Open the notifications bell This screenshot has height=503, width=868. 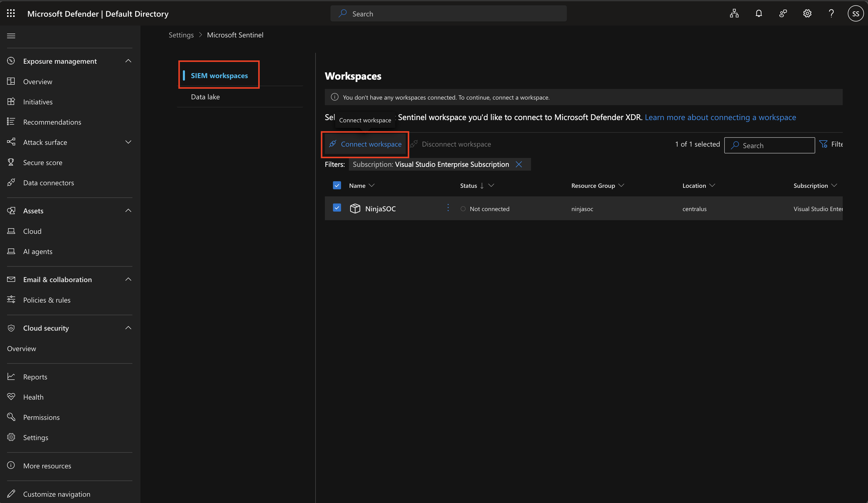pos(758,13)
